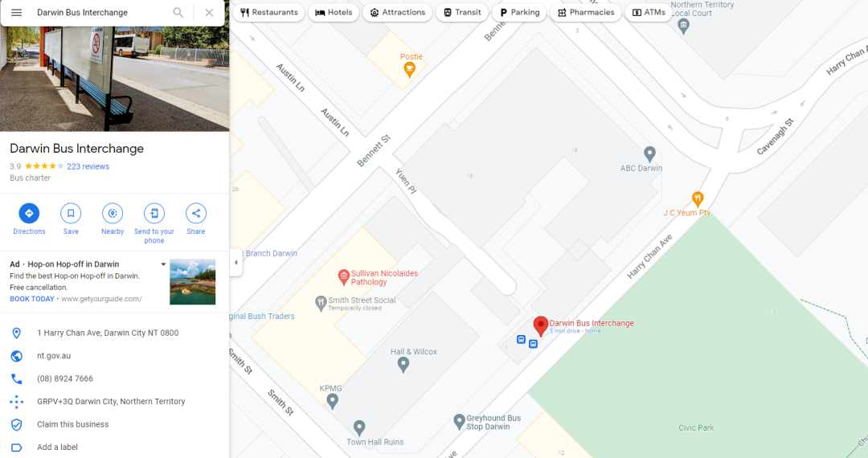This screenshot has width=868, height=458.
Task: Filter map by Restaurants
Action: point(269,12)
